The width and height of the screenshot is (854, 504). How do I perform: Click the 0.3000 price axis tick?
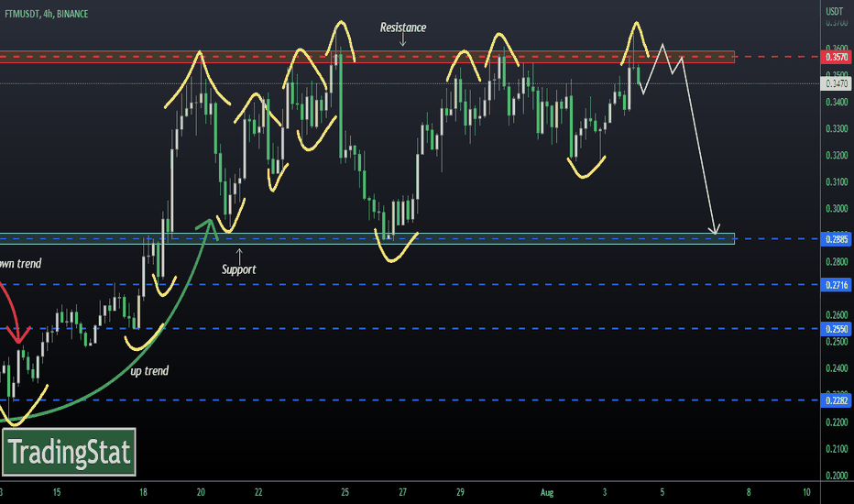(x=837, y=209)
